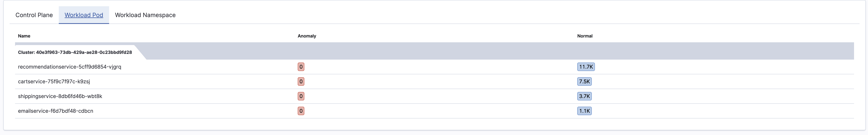Open the Workload Namespace tab

[x=145, y=15]
